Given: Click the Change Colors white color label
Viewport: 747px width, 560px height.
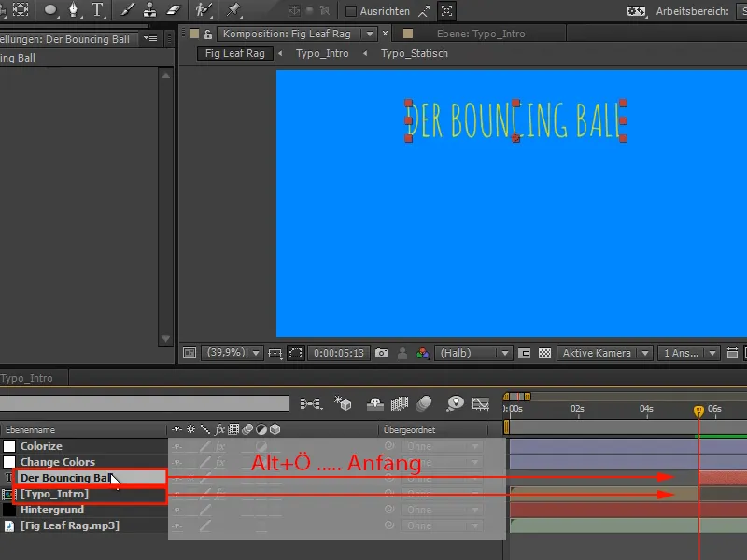Looking at the screenshot, I should pos(9,462).
